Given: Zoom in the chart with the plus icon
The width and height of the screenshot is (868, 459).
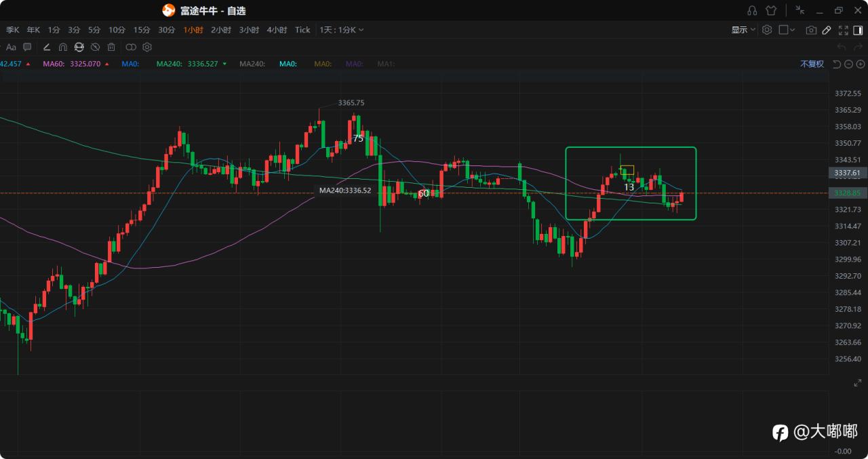Looking at the screenshot, I should 861,64.
